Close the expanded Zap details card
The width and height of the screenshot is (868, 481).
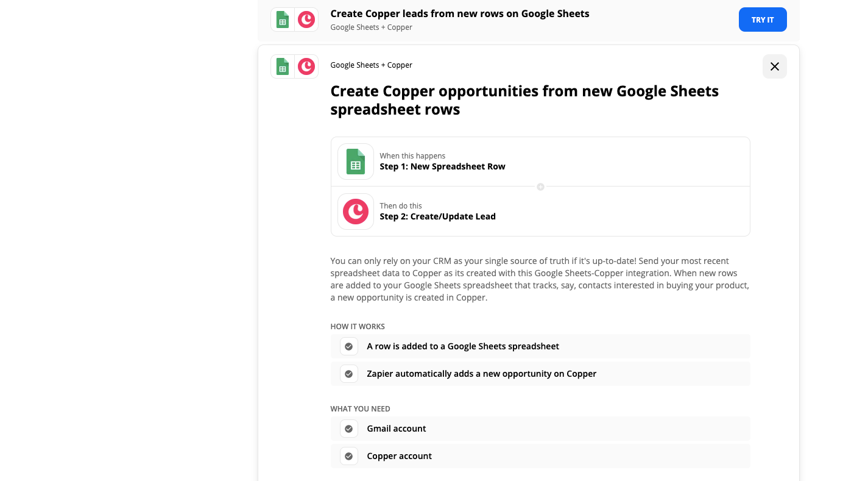pos(775,66)
